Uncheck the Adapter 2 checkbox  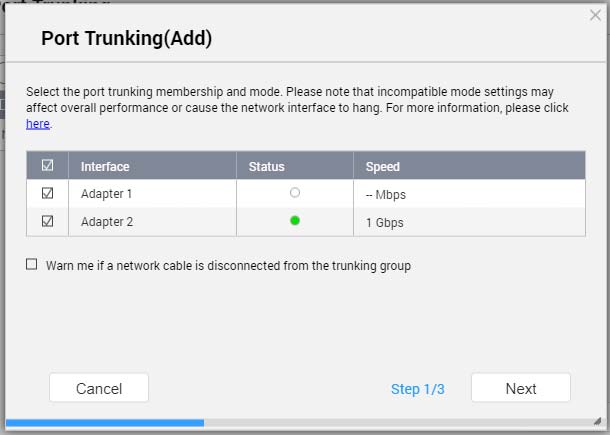(x=47, y=221)
